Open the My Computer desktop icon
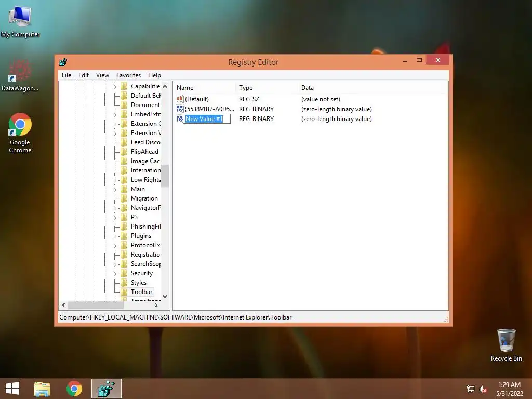532x399 pixels. (x=20, y=21)
